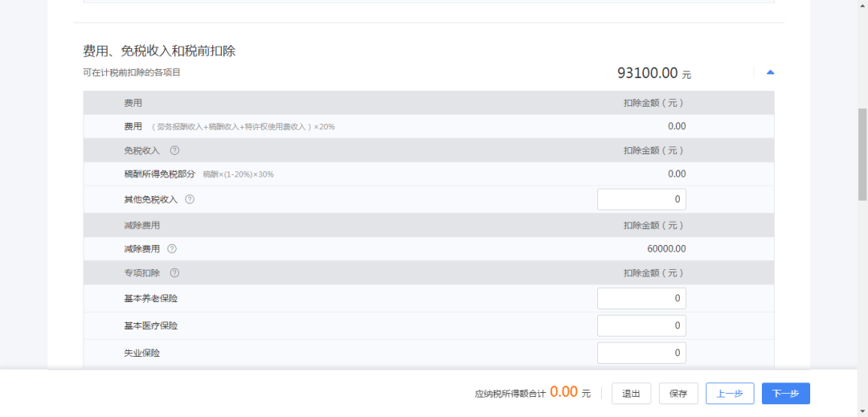Click the 费用 section header row

point(428,103)
